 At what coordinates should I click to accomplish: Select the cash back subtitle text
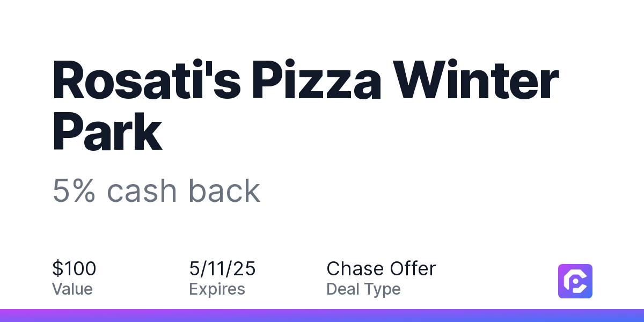click(184, 191)
